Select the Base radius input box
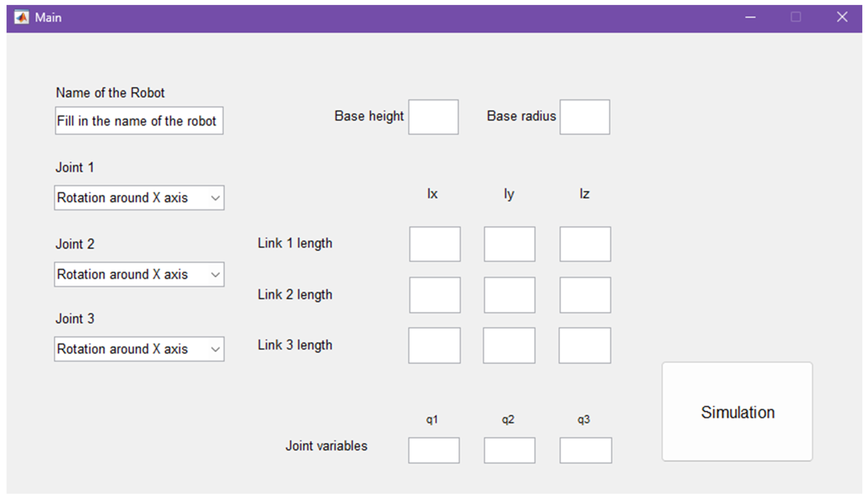The image size is (868, 500). pos(584,117)
